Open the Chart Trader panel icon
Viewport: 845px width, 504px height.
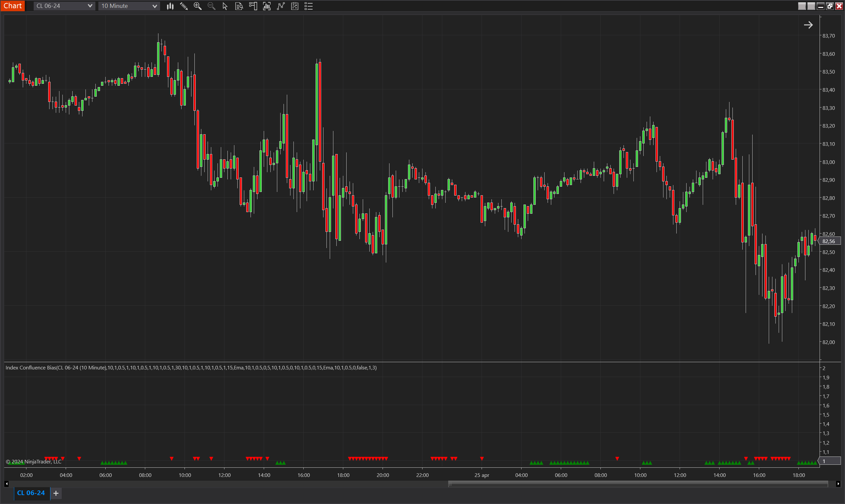click(253, 6)
